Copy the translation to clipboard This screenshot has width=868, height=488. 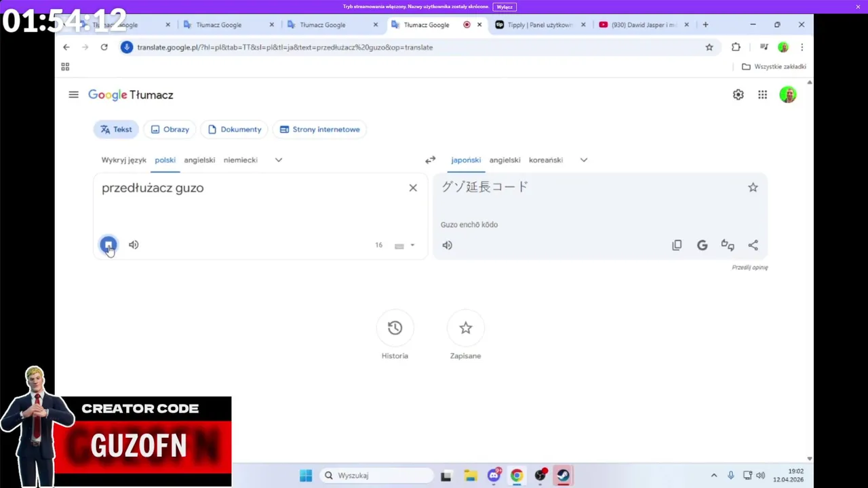point(677,245)
